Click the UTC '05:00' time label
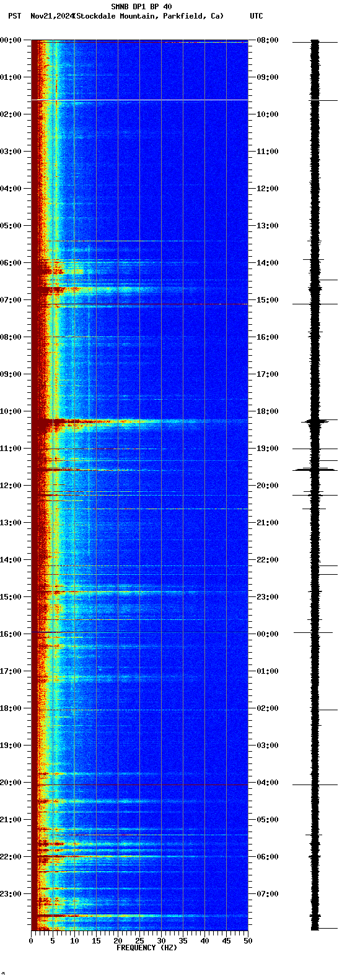Screen dimensions: 342x980 268,820
